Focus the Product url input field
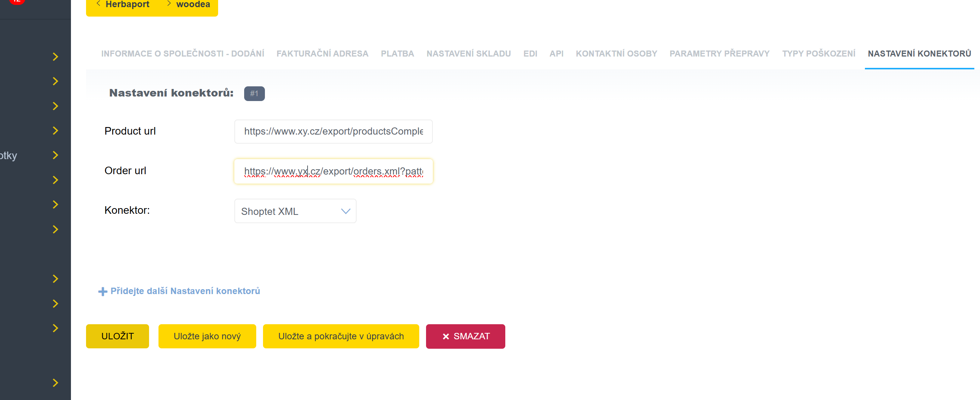Image resolution: width=980 pixels, height=400 pixels. (333, 132)
